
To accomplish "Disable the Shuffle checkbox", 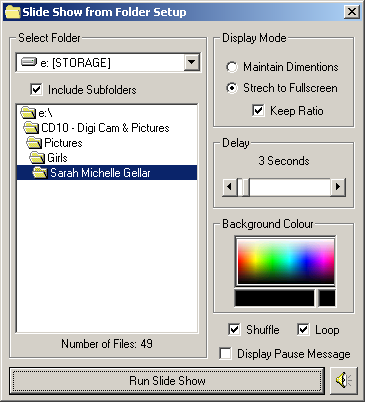I will click(x=234, y=329).
